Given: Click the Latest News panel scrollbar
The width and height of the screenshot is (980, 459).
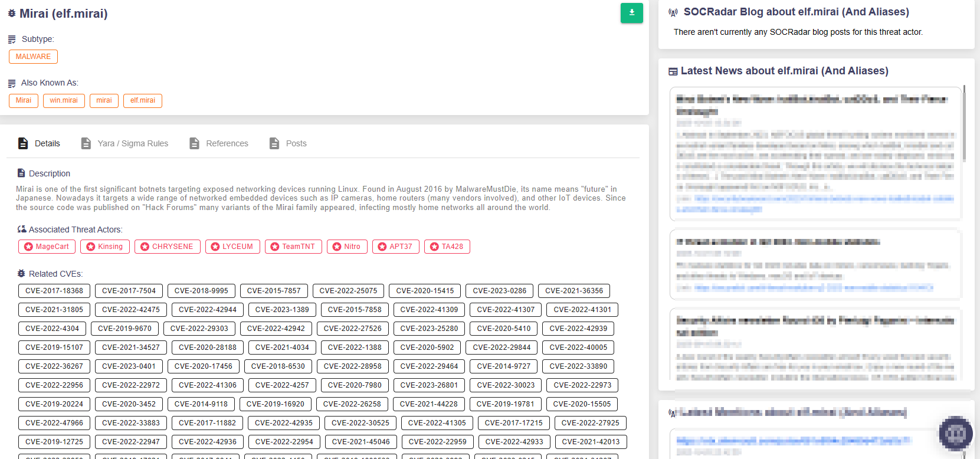Looking at the screenshot, I should point(964,124).
